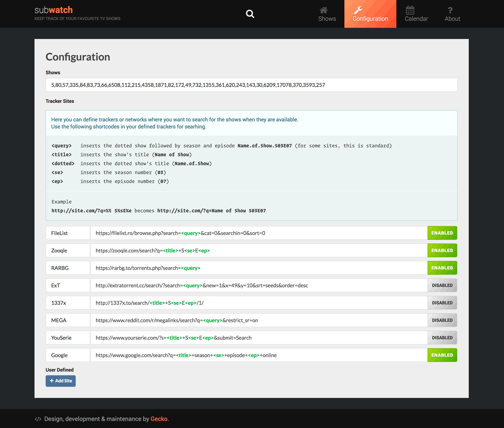504x428 pixels.
Task: Open the About menu label
Action: pyautogui.click(x=452, y=19)
